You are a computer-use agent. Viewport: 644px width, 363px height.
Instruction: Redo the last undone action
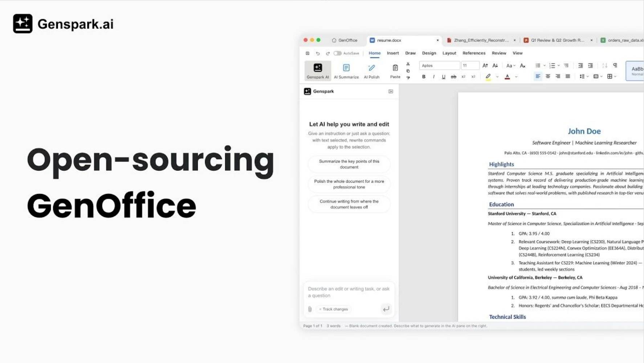click(327, 53)
